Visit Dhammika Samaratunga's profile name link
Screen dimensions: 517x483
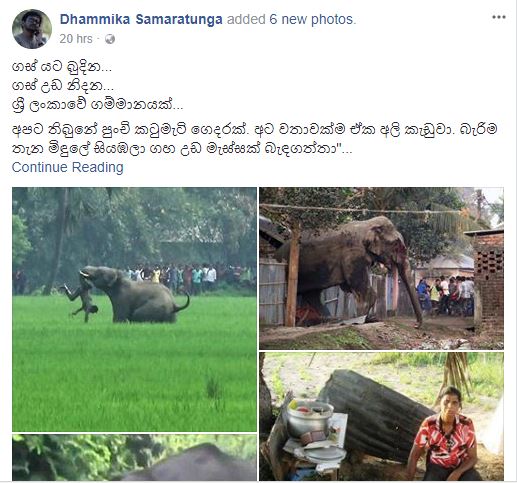pos(141,19)
